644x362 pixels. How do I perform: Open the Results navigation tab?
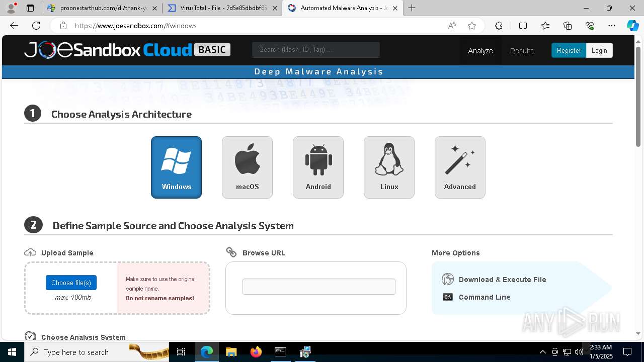pyautogui.click(x=522, y=51)
